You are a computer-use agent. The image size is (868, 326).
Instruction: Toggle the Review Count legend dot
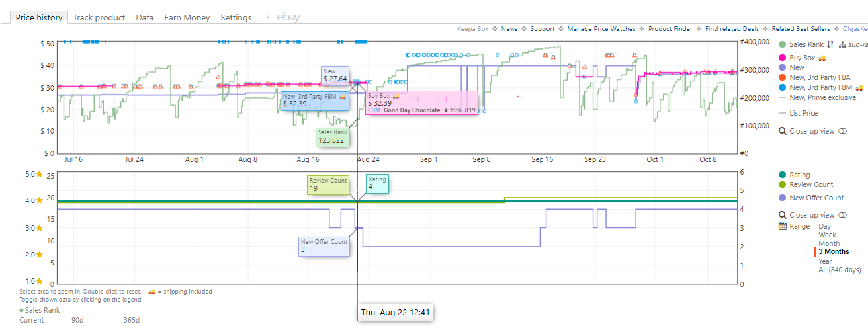[x=783, y=184]
